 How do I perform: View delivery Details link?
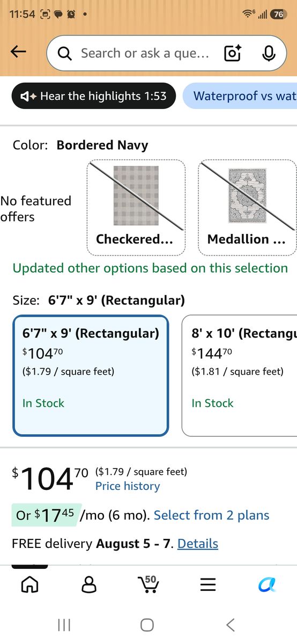[x=198, y=544]
